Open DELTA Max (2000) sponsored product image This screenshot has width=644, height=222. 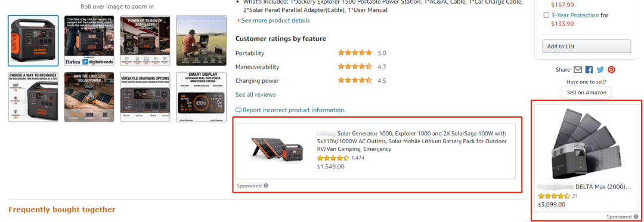coord(586,143)
